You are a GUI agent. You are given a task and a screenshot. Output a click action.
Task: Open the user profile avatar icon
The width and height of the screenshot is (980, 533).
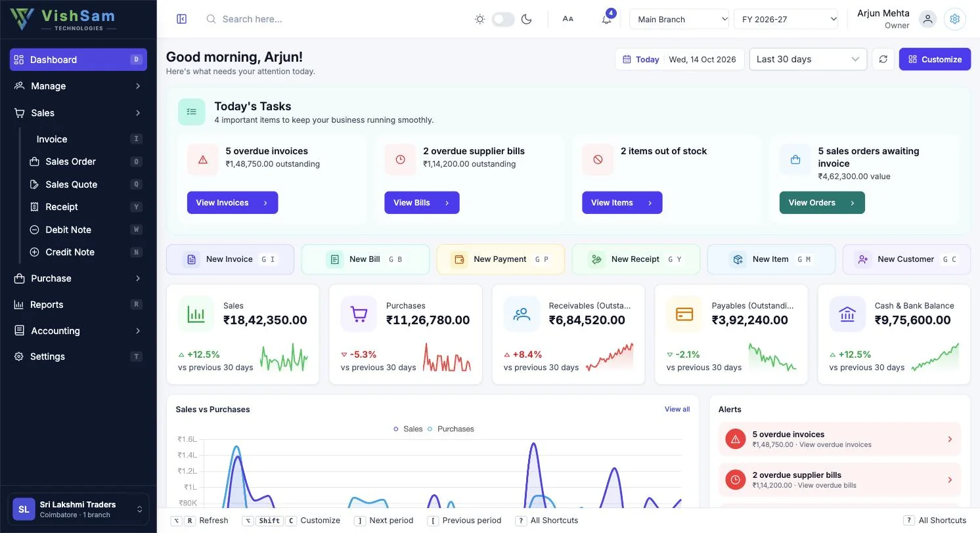(927, 19)
